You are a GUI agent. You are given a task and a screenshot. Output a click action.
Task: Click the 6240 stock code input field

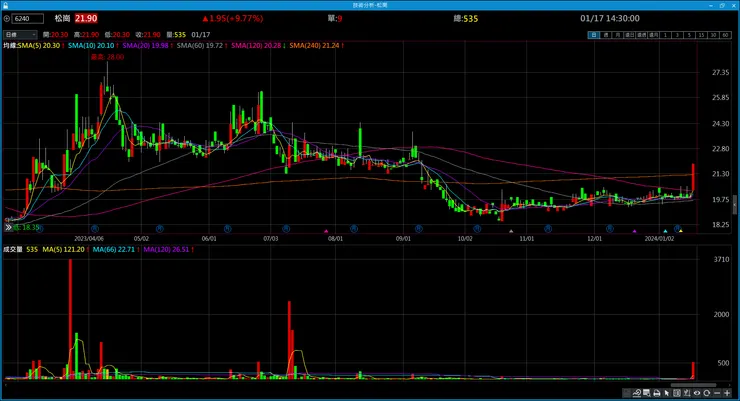28,19
